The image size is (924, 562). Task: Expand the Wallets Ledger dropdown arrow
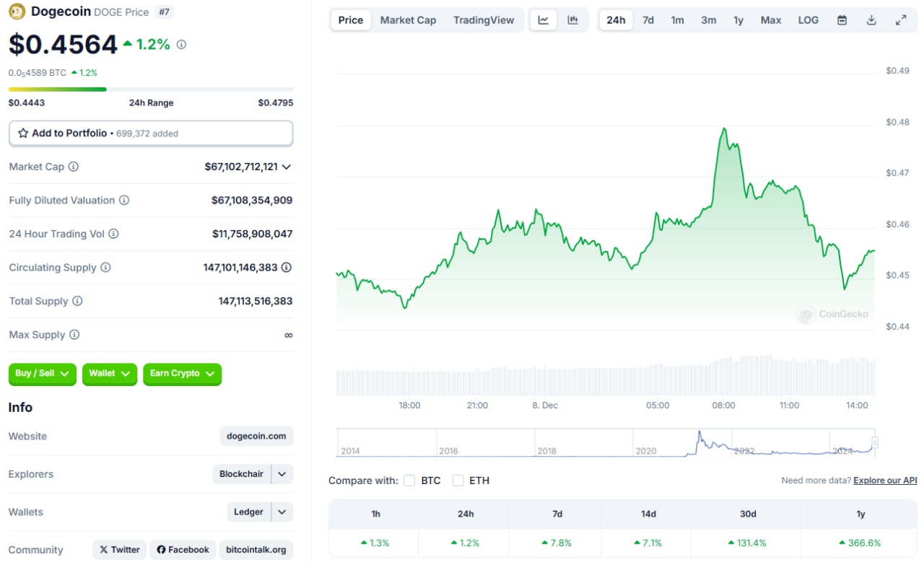(x=282, y=512)
